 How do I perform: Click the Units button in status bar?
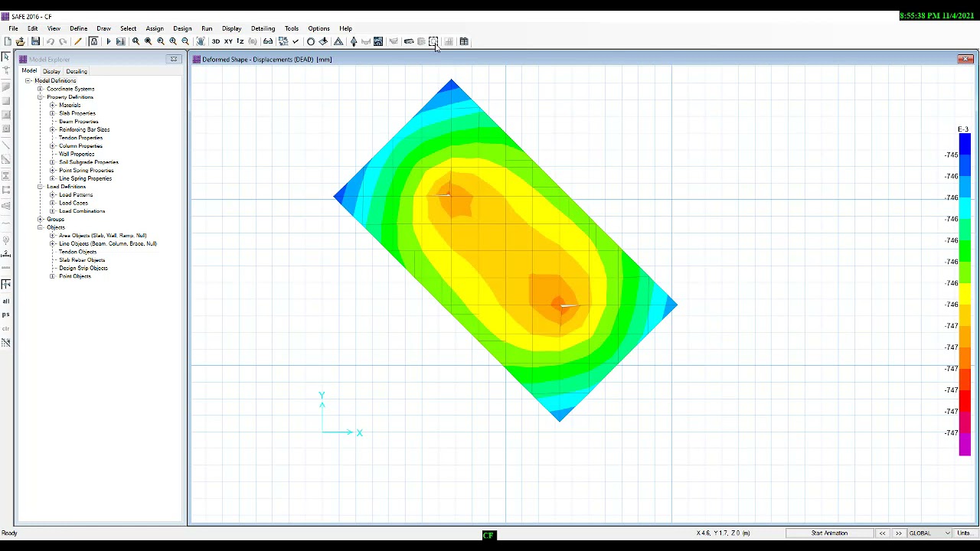pyautogui.click(x=964, y=533)
